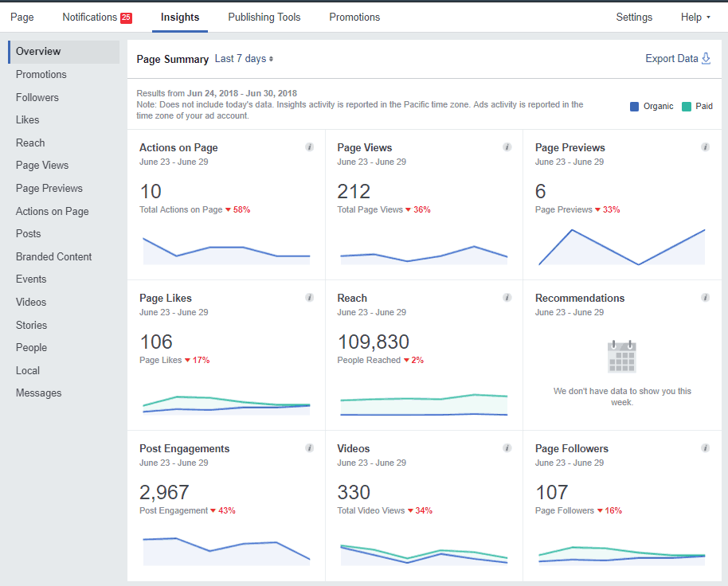The height and width of the screenshot is (586, 728).
Task: Click the Post Engagements info icon
Action: coord(309,447)
